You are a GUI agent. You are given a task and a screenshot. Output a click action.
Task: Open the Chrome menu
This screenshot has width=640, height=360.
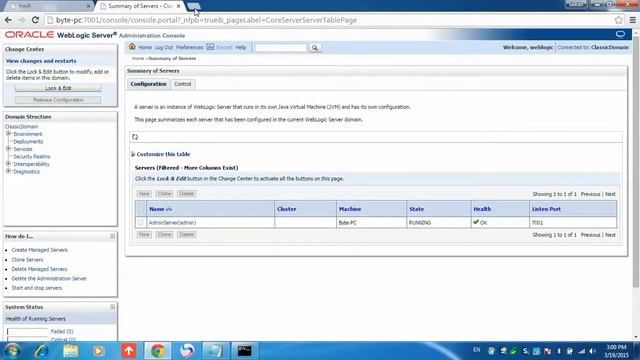(633, 20)
